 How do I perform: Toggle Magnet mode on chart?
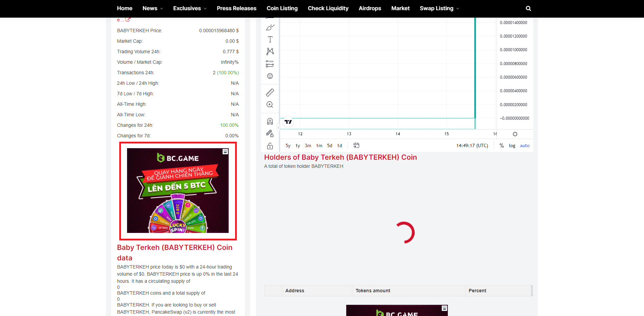pyautogui.click(x=270, y=121)
